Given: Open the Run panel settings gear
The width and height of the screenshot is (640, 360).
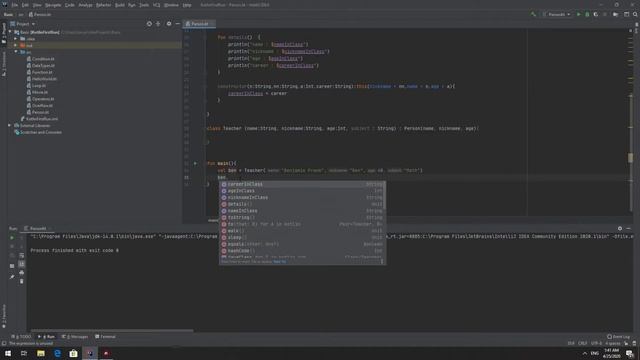Looking at the screenshot, I should (620, 229).
